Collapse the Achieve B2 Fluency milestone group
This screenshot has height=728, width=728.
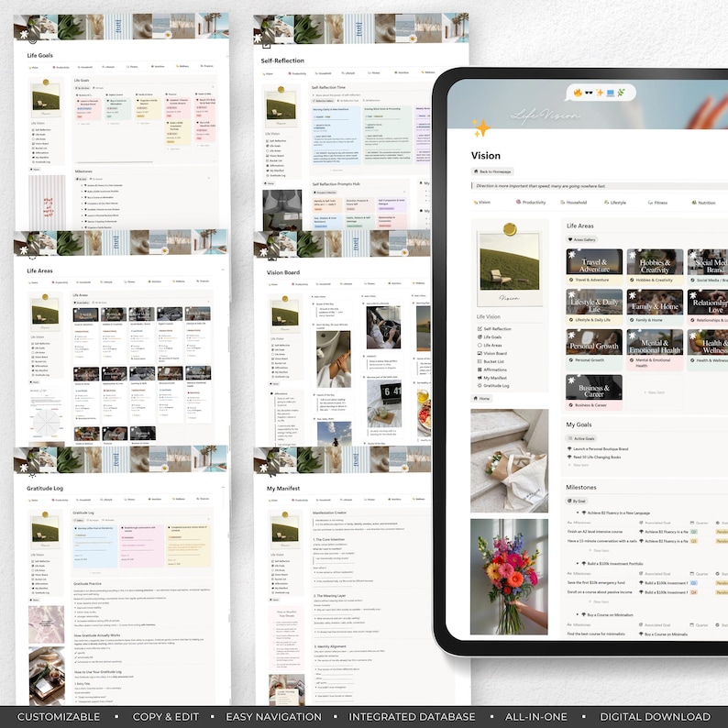[x=578, y=513]
